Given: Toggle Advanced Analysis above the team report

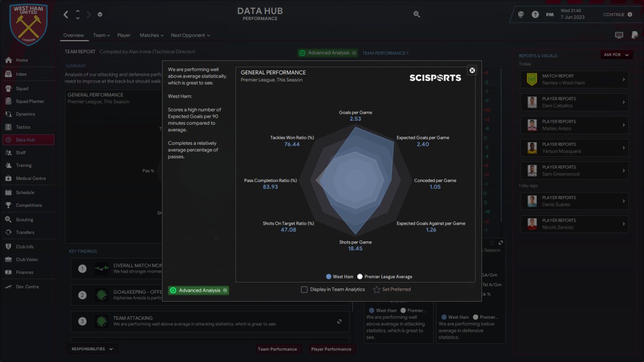Looking at the screenshot, I should pos(328,53).
